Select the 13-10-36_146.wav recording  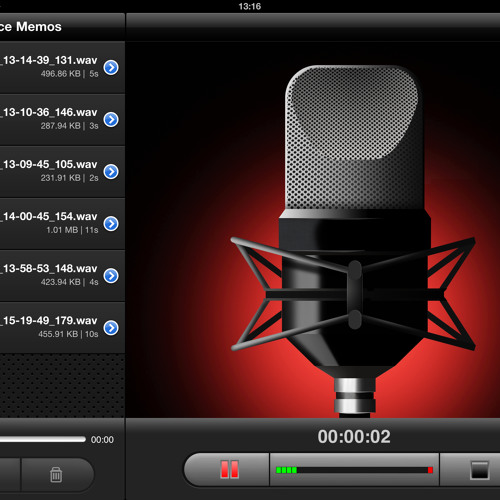pyautogui.click(x=62, y=119)
